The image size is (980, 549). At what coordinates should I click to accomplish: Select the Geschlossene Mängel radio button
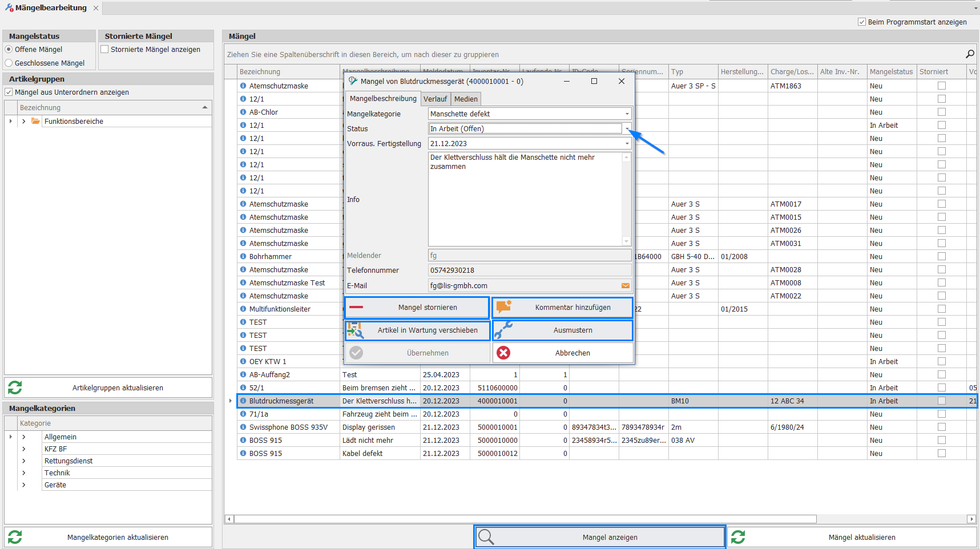coord(9,63)
